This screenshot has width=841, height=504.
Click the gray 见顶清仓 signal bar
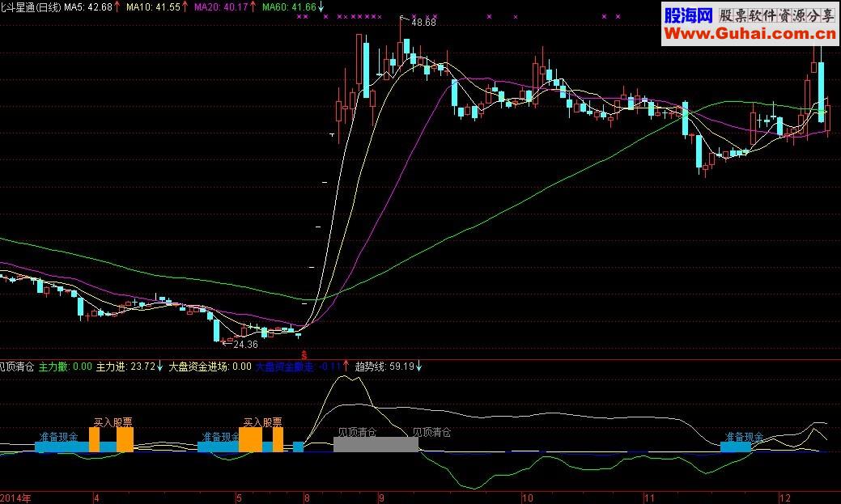[376, 444]
